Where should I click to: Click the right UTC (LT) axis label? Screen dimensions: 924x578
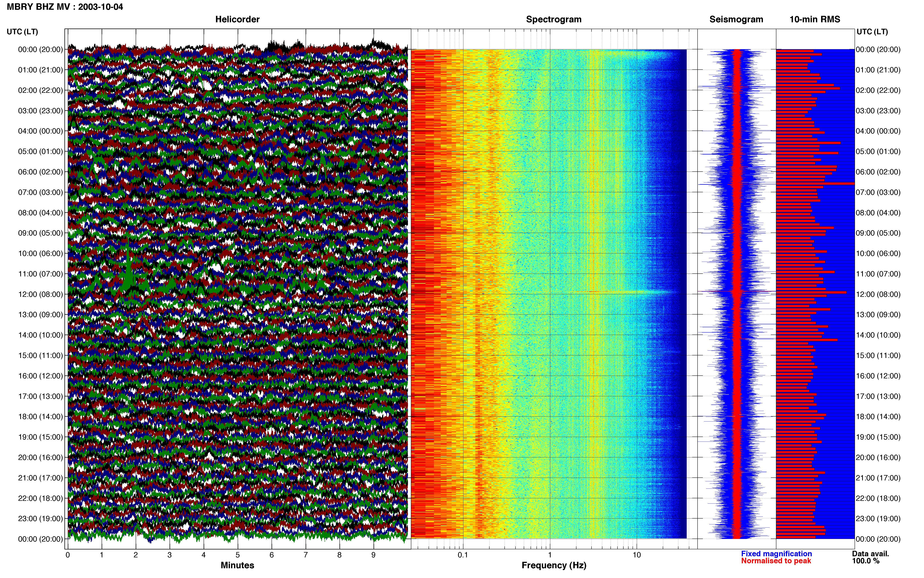[872, 32]
